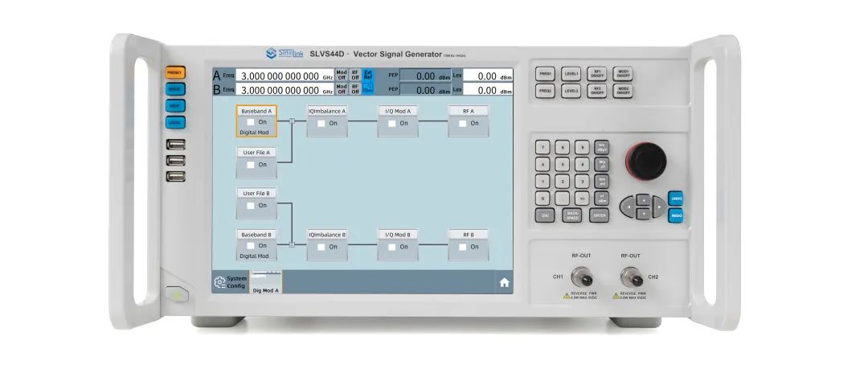Toggle channel A RF Off indicator
The image size is (868, 381).
355,76
